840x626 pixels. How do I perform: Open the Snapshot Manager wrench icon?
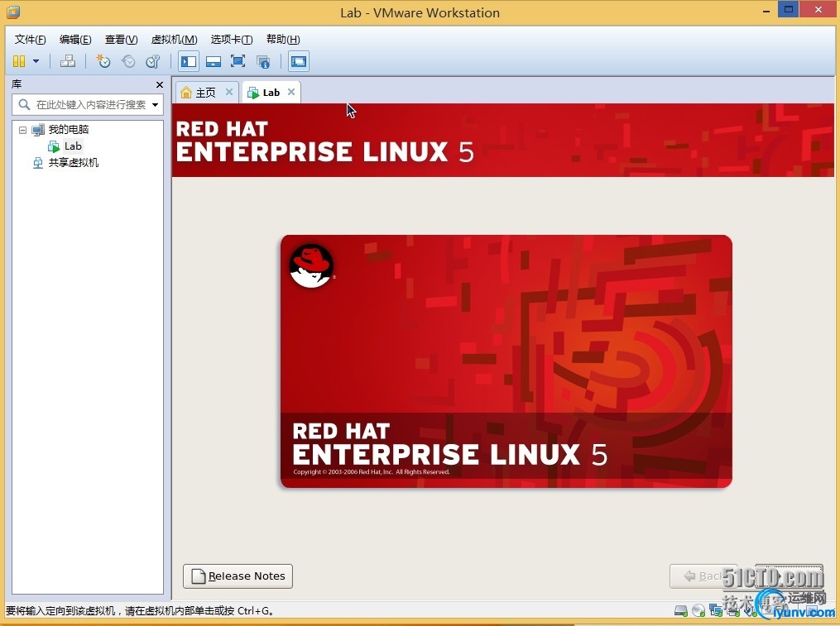pyautogui.click(x=153, y=61)
